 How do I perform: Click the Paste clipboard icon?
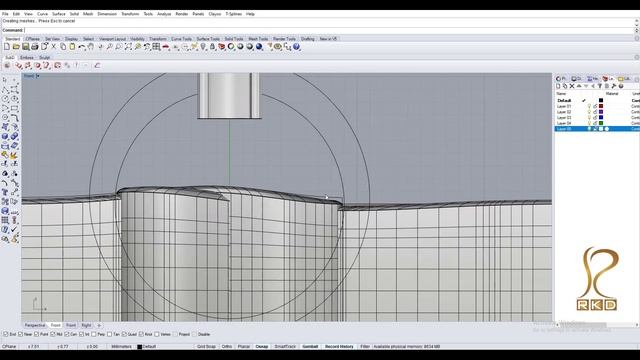point(72,47)
